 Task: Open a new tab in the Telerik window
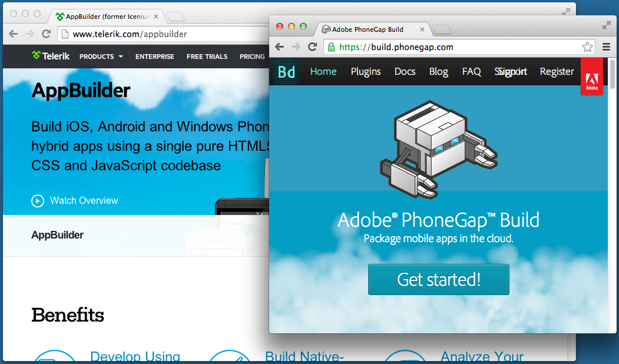176,16
